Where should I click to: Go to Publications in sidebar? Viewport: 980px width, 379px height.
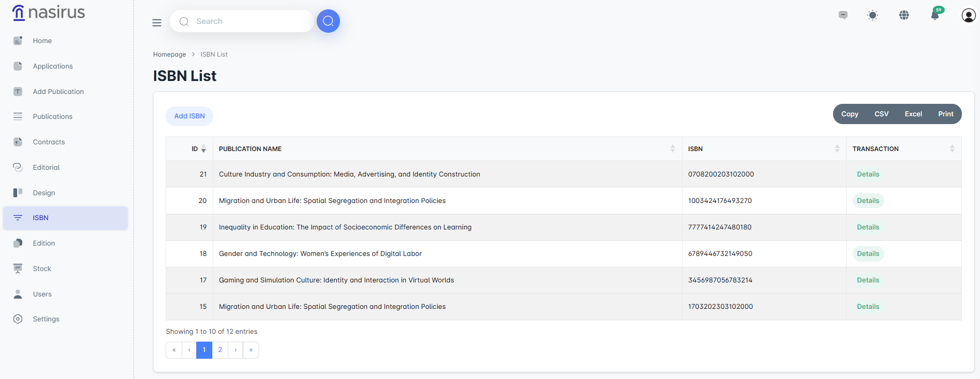pos(52,116)
